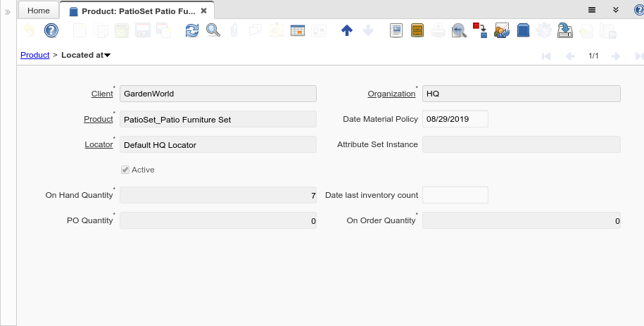
Task: Follow the Product breadcrumb link
Action: 34,55
